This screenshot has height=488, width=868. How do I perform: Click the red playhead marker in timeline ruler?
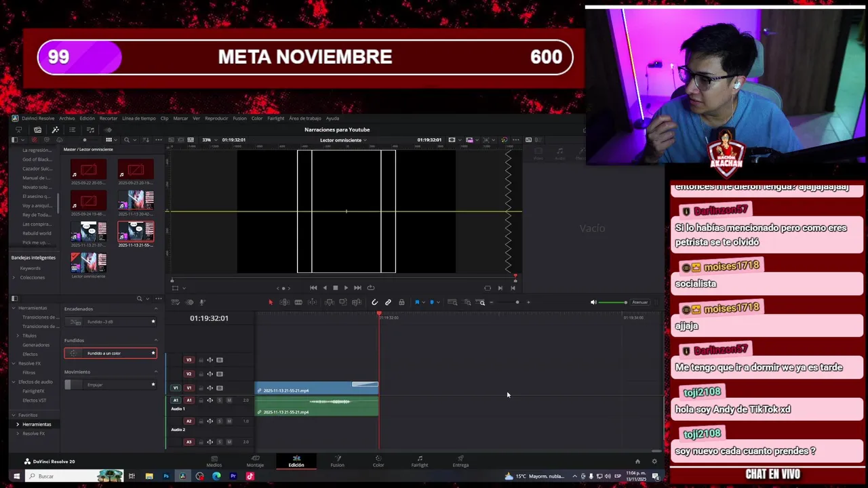379,314
